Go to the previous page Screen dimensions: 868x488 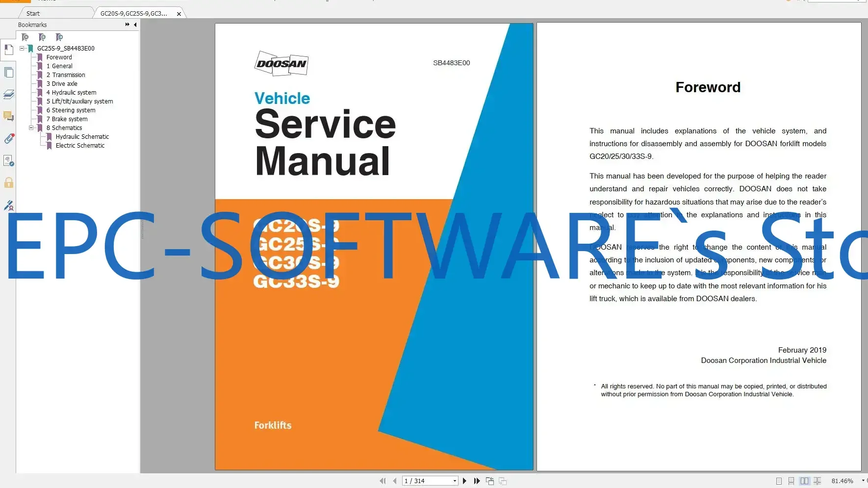395,481
